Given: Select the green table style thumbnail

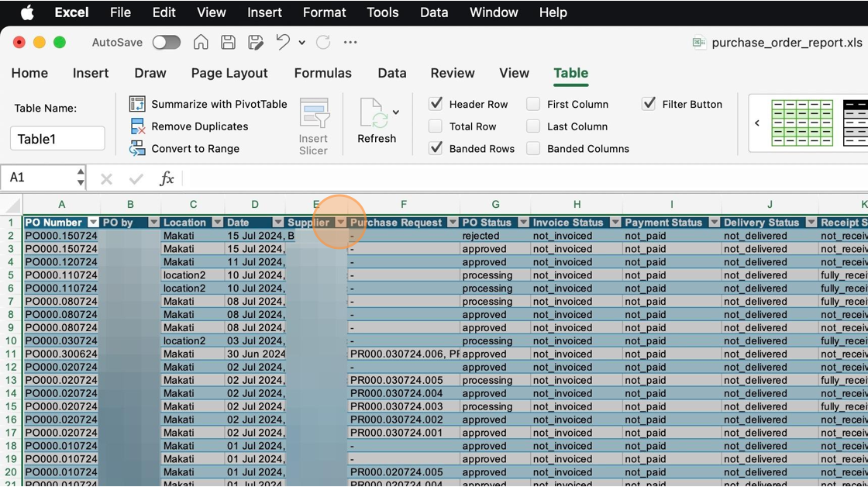Looking at the screenshot, I should [x=802, y=123].
